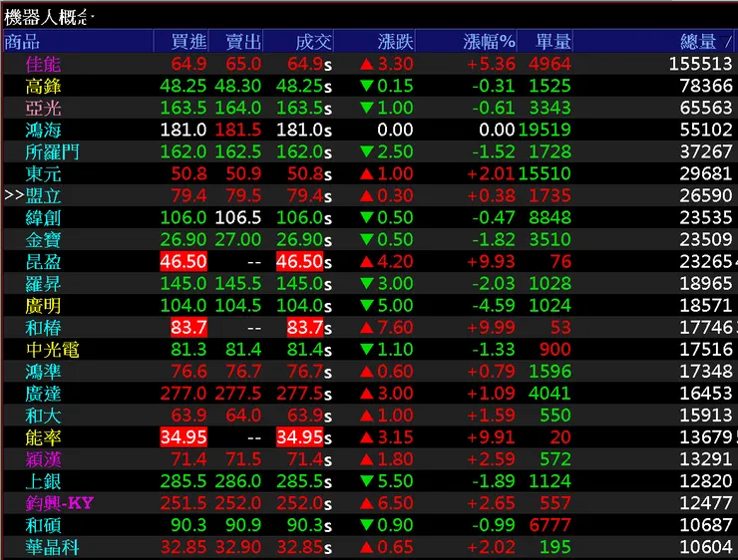Viewport: 738px width, 560px height.
Task: Select the 鈞興-KY stock name
Action: coord(60,503)
